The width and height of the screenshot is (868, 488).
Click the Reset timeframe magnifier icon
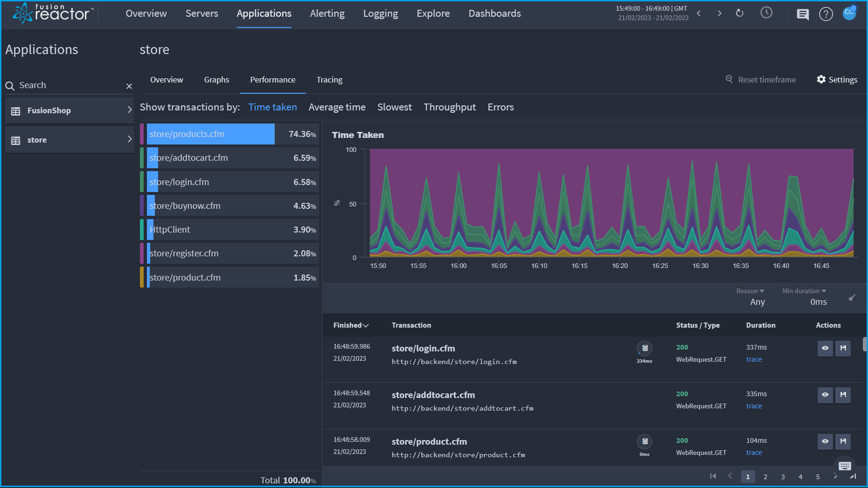(729, 79)
